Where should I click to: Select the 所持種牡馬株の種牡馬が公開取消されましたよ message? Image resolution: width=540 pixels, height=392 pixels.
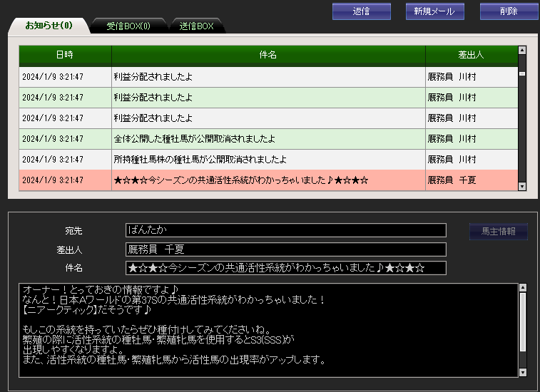pyautogui.click(x=268, y=160)
